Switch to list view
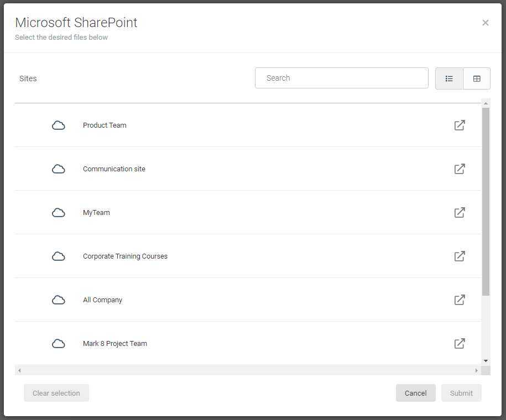This screenshot has width=506, height=420. pyautogui.click(x=448, y=78)
